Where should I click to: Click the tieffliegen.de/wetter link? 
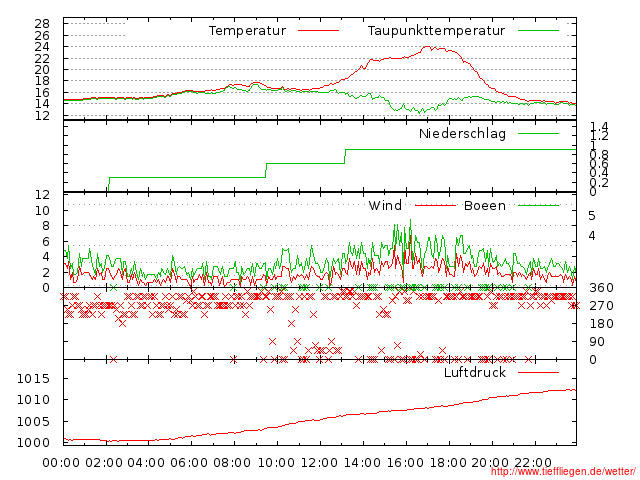pos(563,471)
